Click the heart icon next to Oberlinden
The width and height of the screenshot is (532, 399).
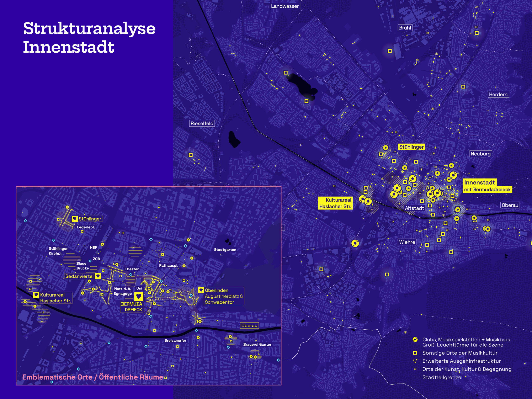pyautogui.click(x=201, y=290)
